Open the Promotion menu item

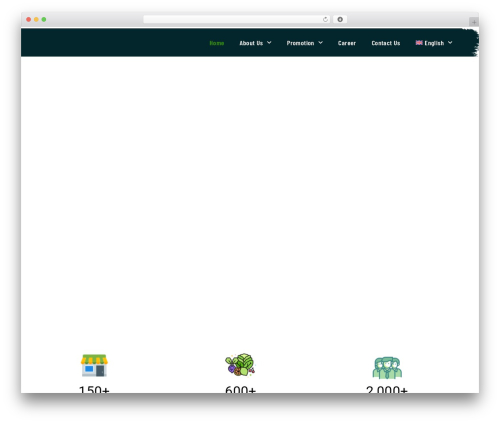point(300,43)
